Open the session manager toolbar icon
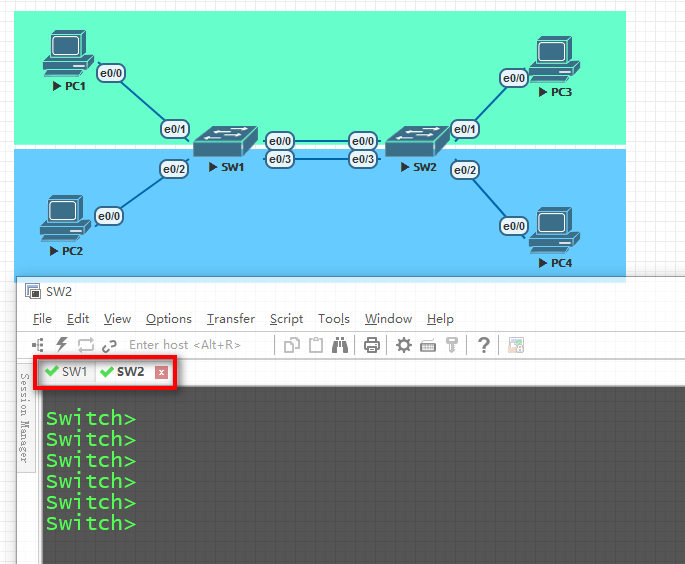This screenshot has height=564, width=685. [x=38, y=345]
